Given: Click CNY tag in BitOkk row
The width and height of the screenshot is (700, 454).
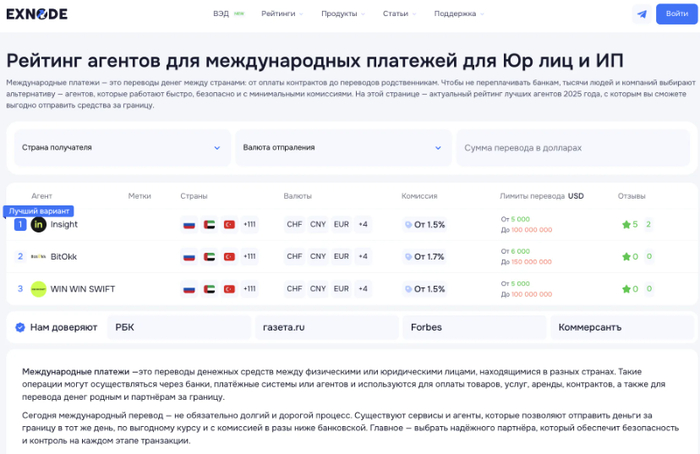Looking at the screenshot, I should (318, 257).
